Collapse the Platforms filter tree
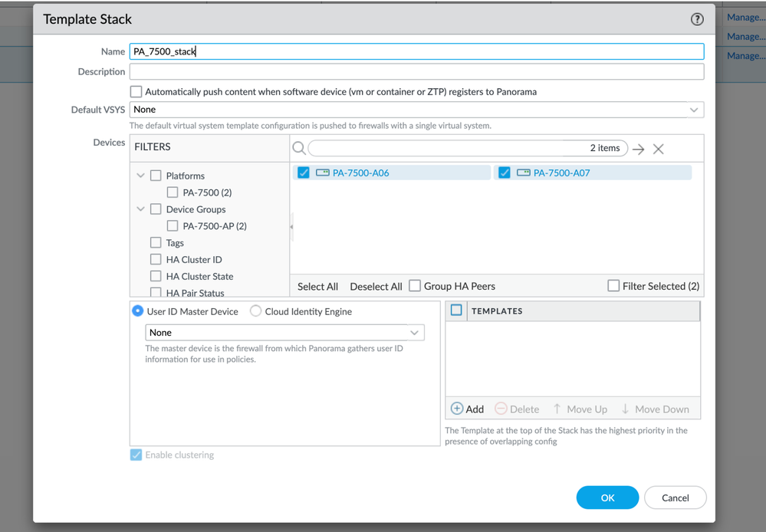This screenshot has width=766, height=532. tap(140, 176)
